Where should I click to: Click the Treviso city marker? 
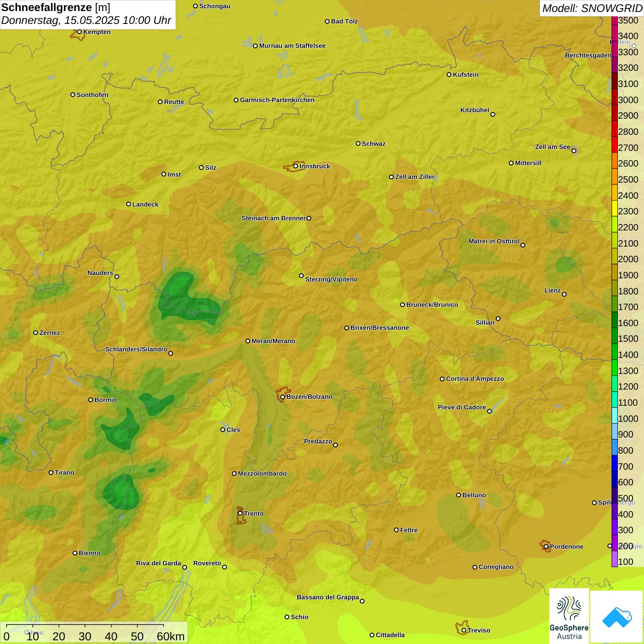pos(464,630)
